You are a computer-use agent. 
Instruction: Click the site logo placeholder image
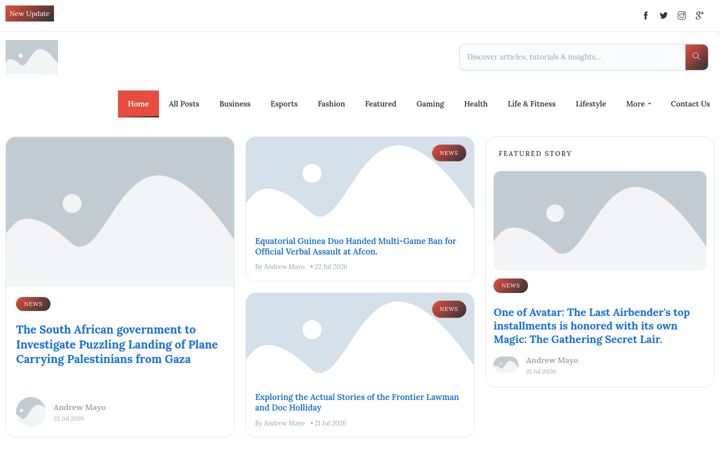tap(32, 57)
